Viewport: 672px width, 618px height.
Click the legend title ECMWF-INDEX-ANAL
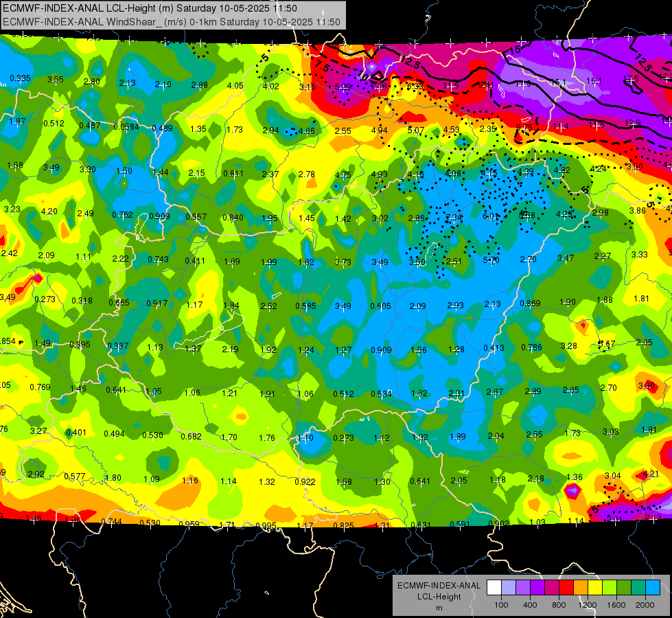[439, 586]
